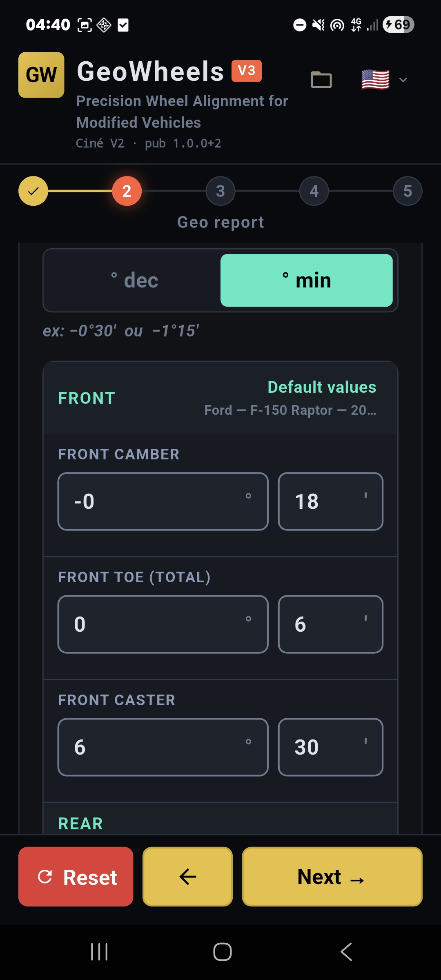This screenshot has width=441, height=980.
Task: Focus the Front Caster minutes input
Action: pyautogui.click(x=330, y=747)
